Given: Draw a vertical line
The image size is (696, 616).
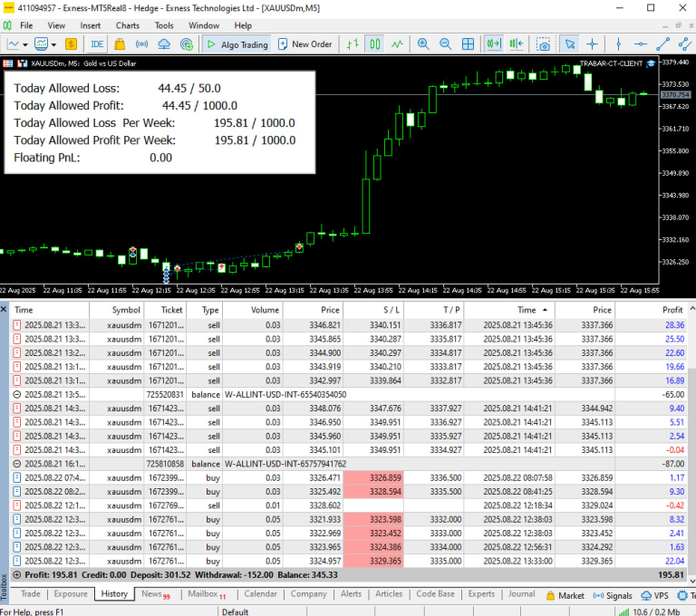Looking at the screenshot, I should click(x=618, y=44).
